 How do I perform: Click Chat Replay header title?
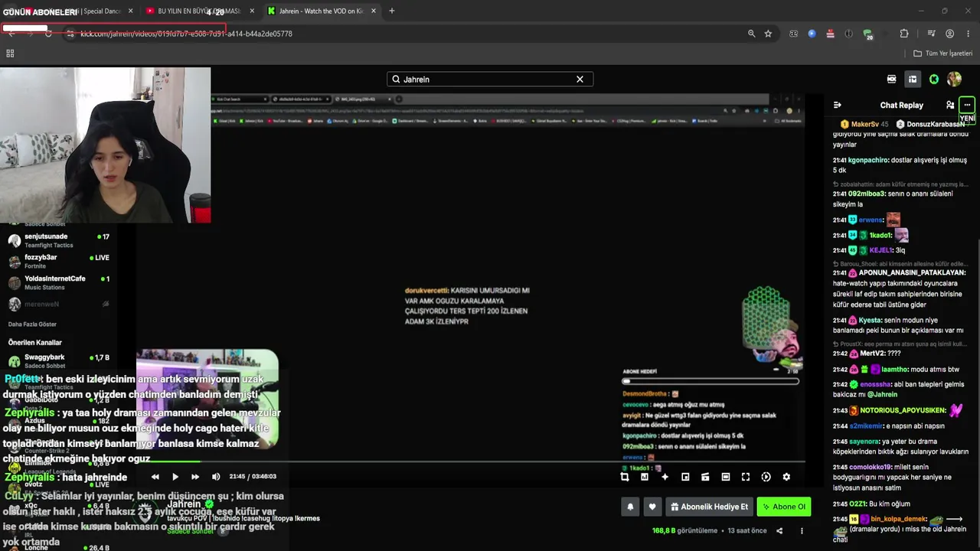click(x=902, y=105)
